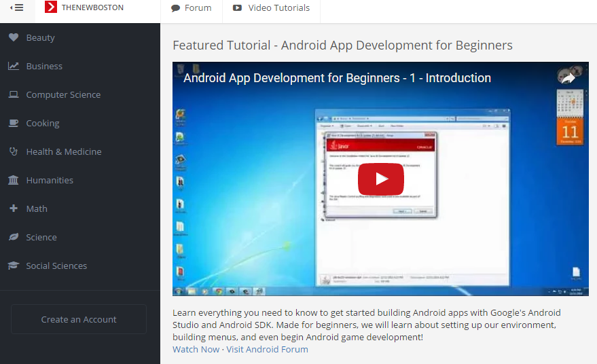This screenshot has width=597, height=364.
Task: Click the Forum speech bubble icon
Action: tap(175, 8)
